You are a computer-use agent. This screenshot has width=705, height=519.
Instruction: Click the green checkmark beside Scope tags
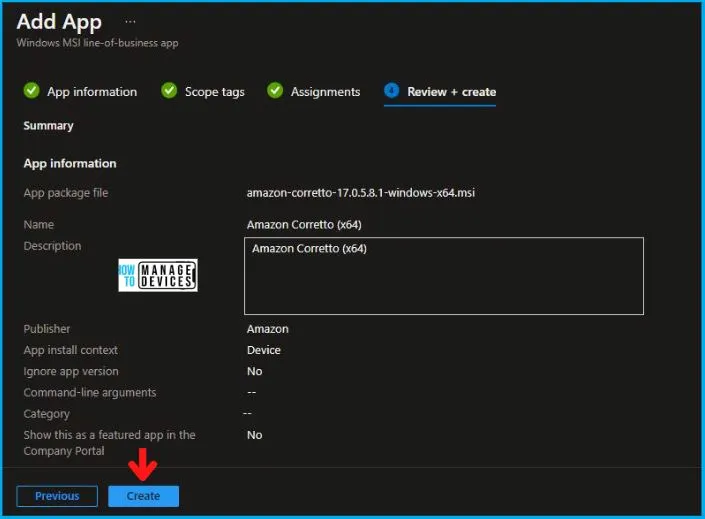(169, 90)
